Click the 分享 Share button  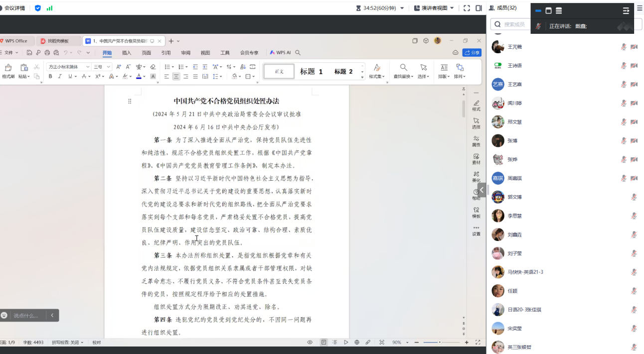[472, 53]
